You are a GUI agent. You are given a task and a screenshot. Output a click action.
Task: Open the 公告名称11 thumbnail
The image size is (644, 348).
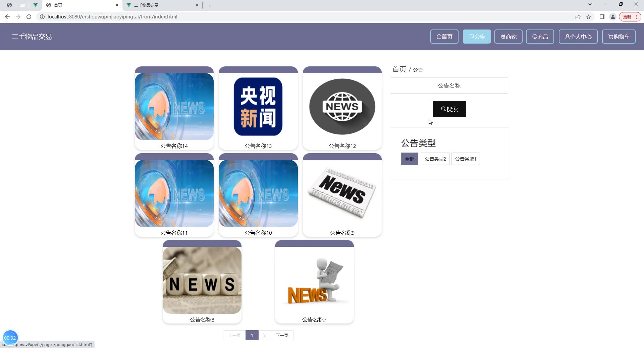(174, 193)
